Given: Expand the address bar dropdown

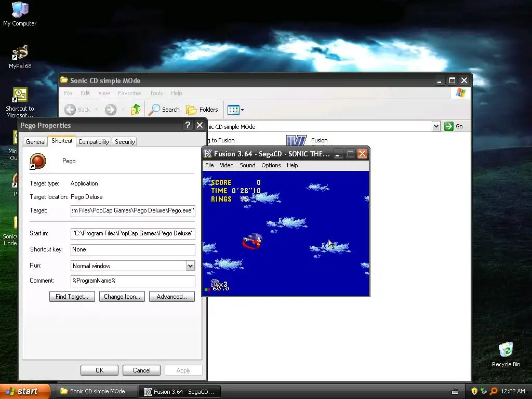Looking at the screenshot, I should 436,126.
